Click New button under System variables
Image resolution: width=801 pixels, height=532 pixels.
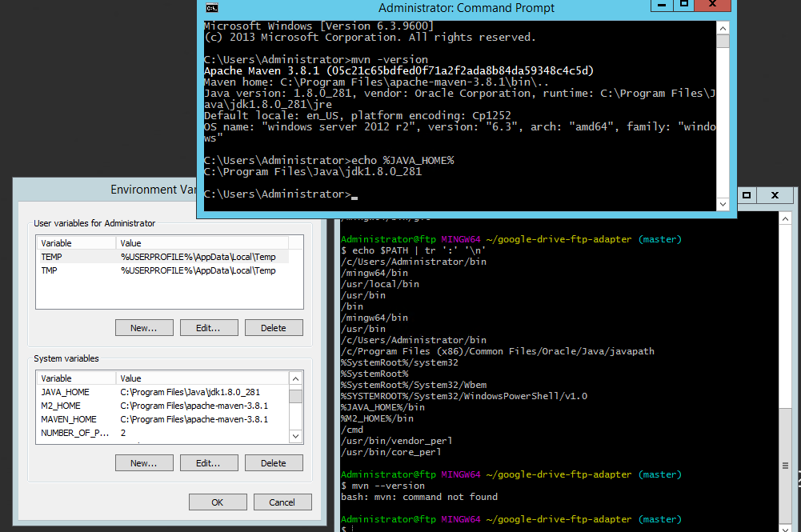[144, 463]
